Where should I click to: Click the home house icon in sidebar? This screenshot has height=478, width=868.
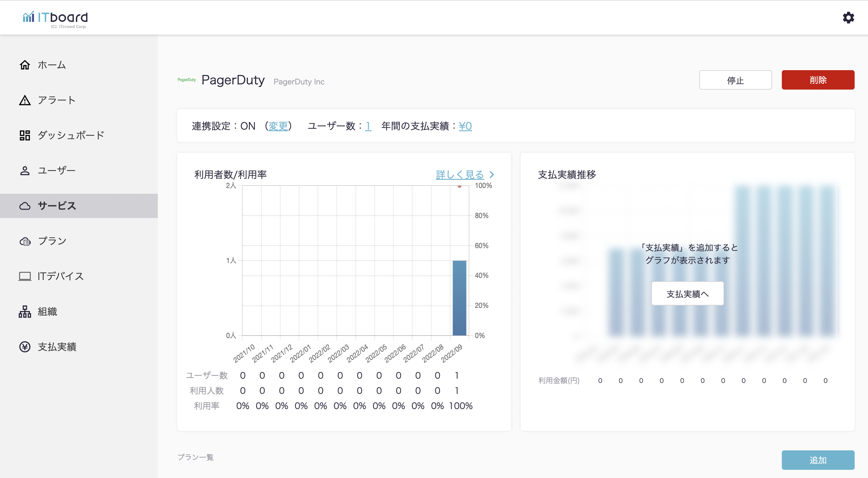25,65
